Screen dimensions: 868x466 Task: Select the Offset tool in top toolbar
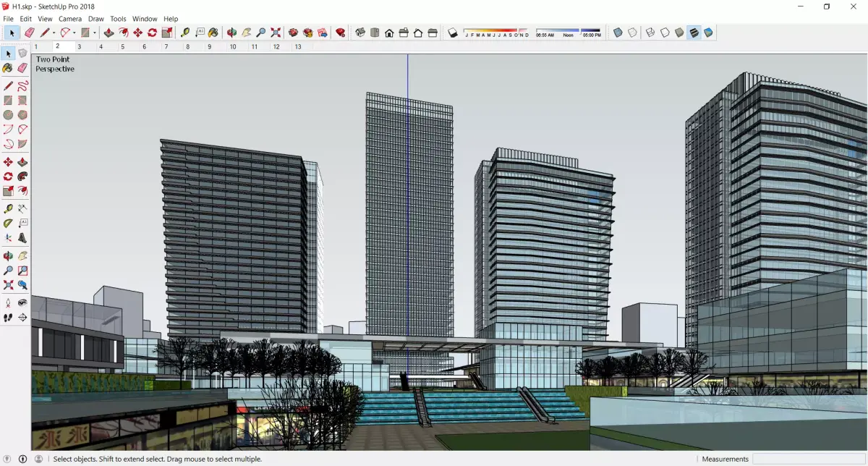pyautogui.click(x=123, y=33)
